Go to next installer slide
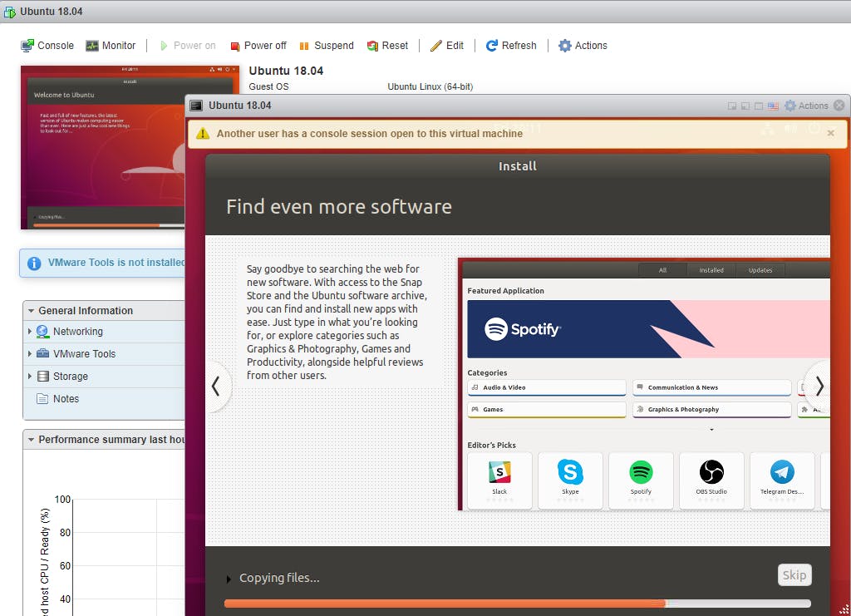This screenshot has height=616, width=851. [819, 386]
